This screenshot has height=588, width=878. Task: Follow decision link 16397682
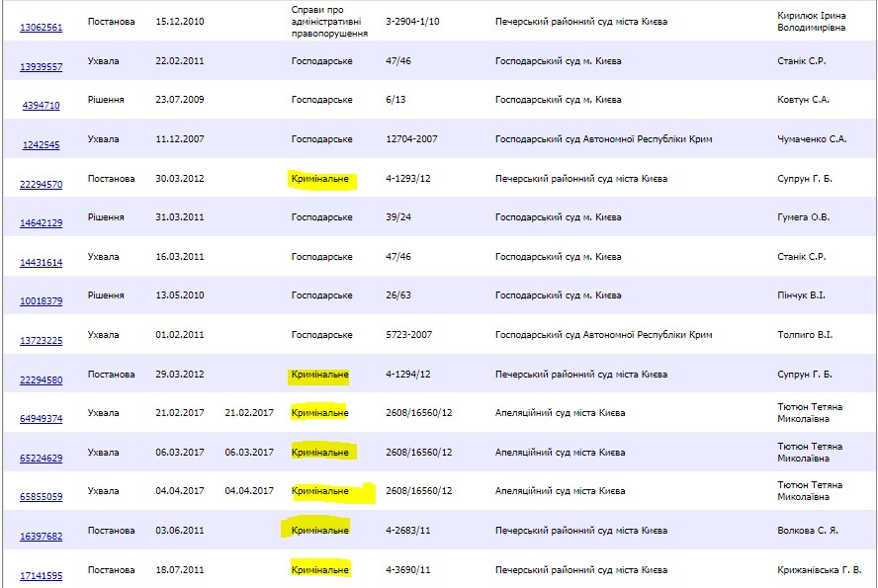point(42,537)
